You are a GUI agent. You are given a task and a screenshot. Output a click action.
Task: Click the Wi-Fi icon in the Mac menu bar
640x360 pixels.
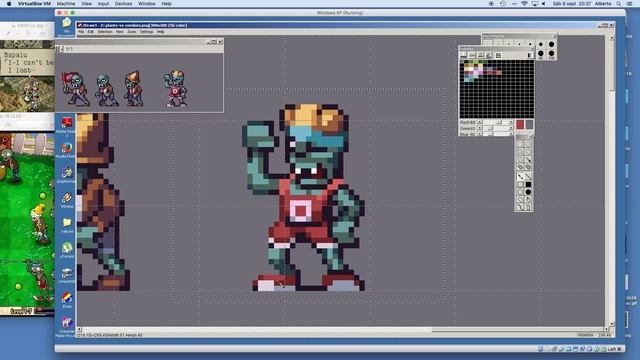pyautogui.click(x=524, y=4)
